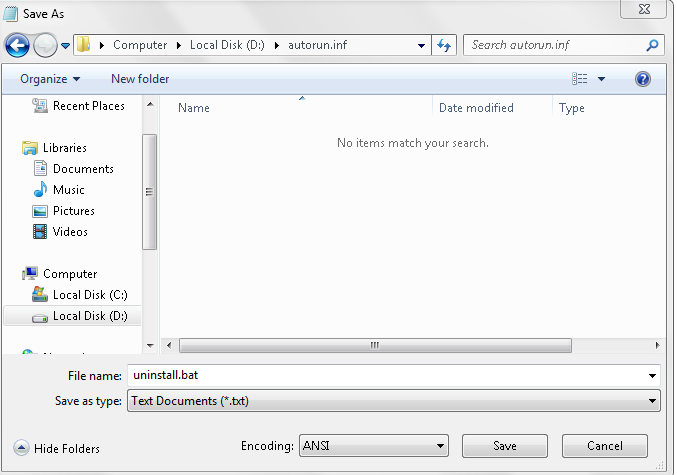
Task: Click the Documents library icon
Action: coord(40,168)
